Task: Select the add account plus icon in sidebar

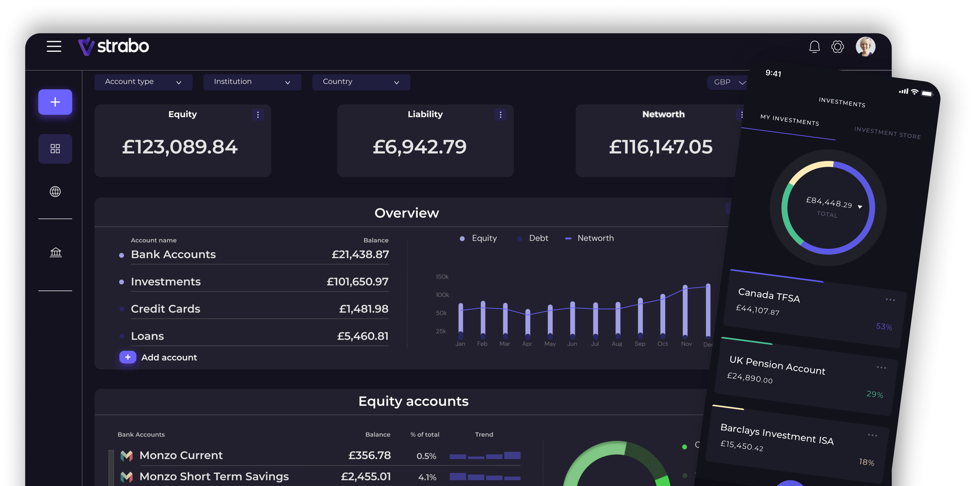Action: point(55,102)
